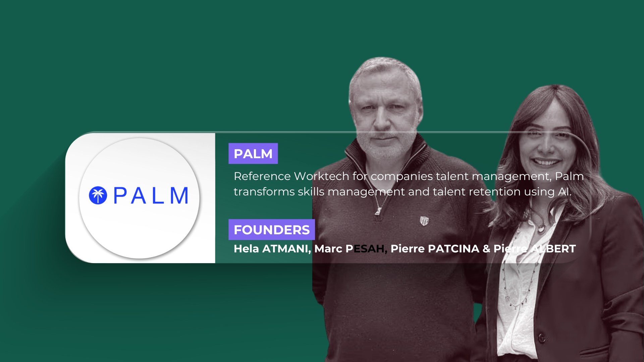Click the name Pierre ALBERT
Screen dimensions: 644x362
[535, 249]
